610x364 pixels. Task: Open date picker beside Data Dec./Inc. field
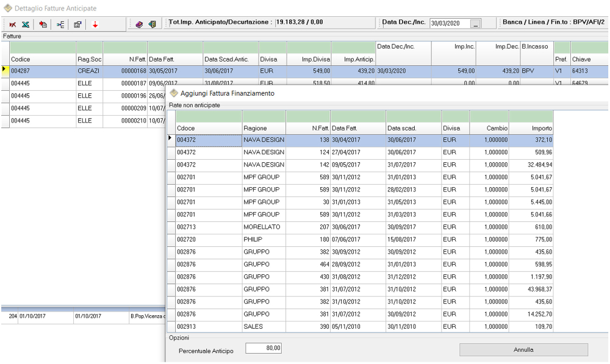(x=476, y=24)
